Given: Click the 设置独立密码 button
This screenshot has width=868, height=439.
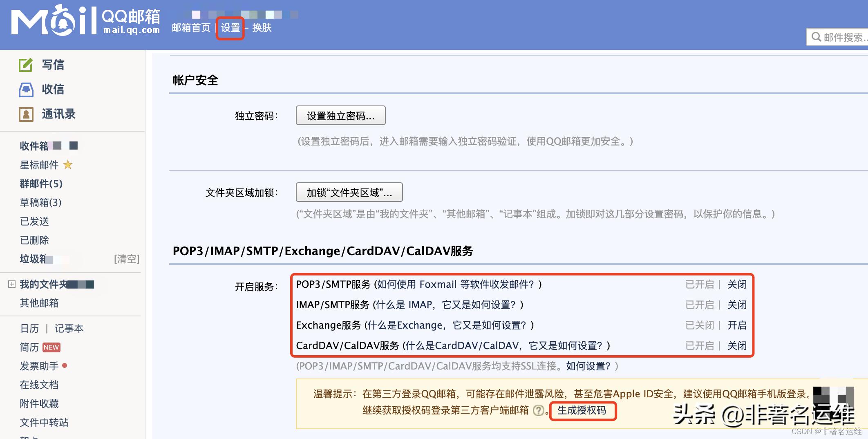Looking at the screenshot, I should coord(340,115).
